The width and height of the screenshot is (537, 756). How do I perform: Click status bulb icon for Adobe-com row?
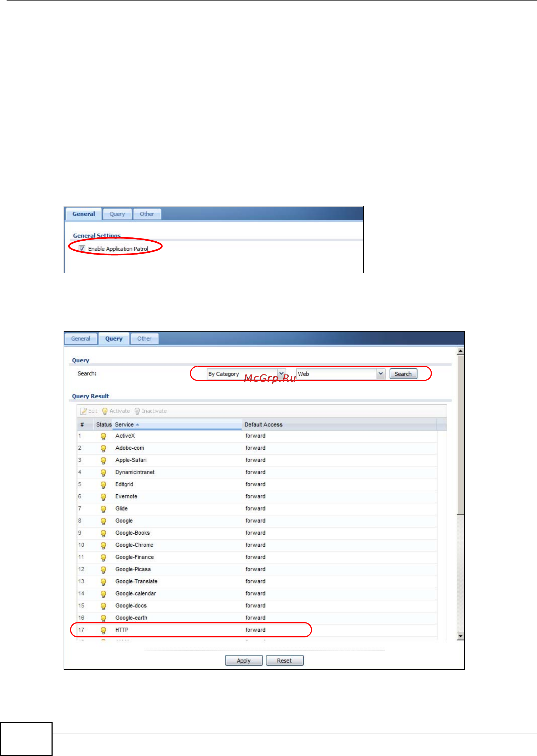pyautogui.click(x=103, y=448)
